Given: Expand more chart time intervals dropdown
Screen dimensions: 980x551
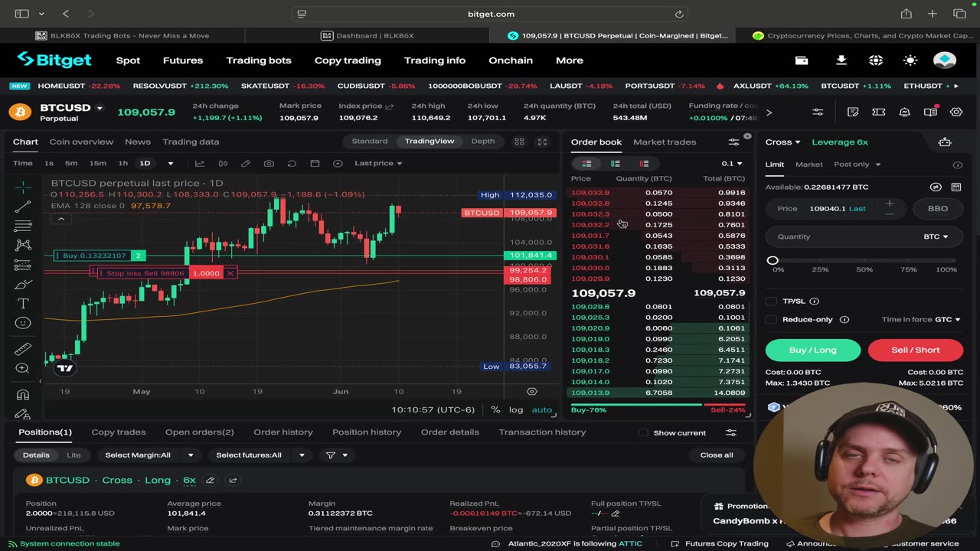Looking at the screenshot, I should point(171,163).
